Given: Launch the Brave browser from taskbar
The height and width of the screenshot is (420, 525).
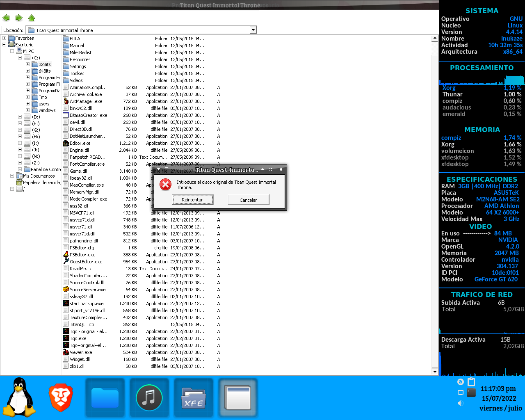Looking at the screenshot, I should (61, 397).
